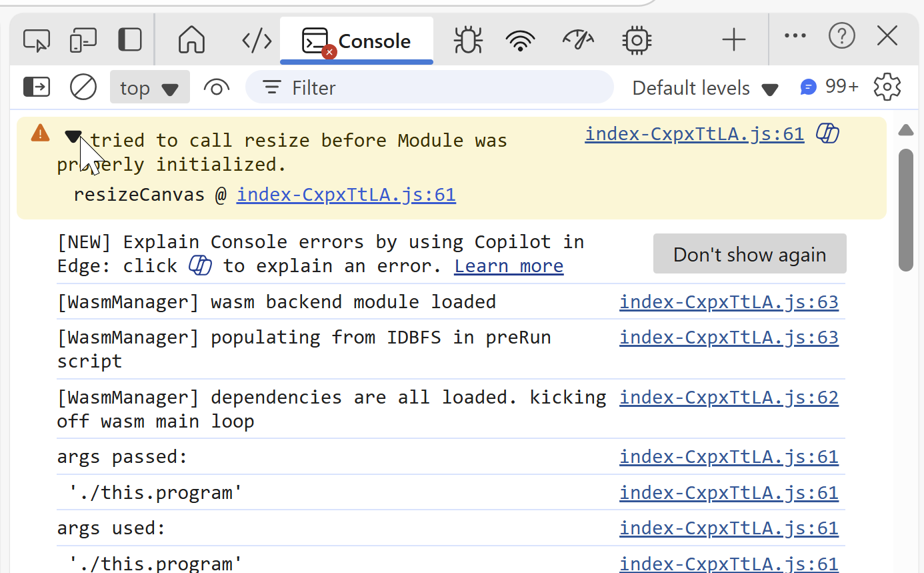924x573 pixels.
Task: Click the Don't show again button
Action: pos(749,254)
